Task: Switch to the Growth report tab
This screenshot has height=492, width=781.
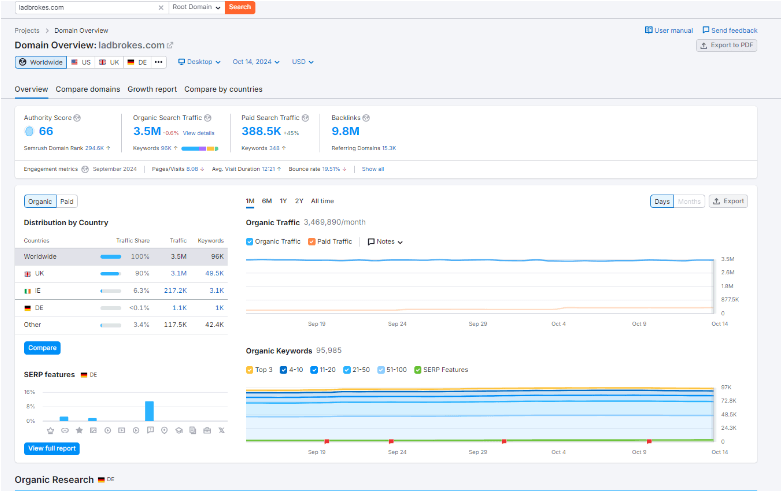Action: (x=152, y=89)
